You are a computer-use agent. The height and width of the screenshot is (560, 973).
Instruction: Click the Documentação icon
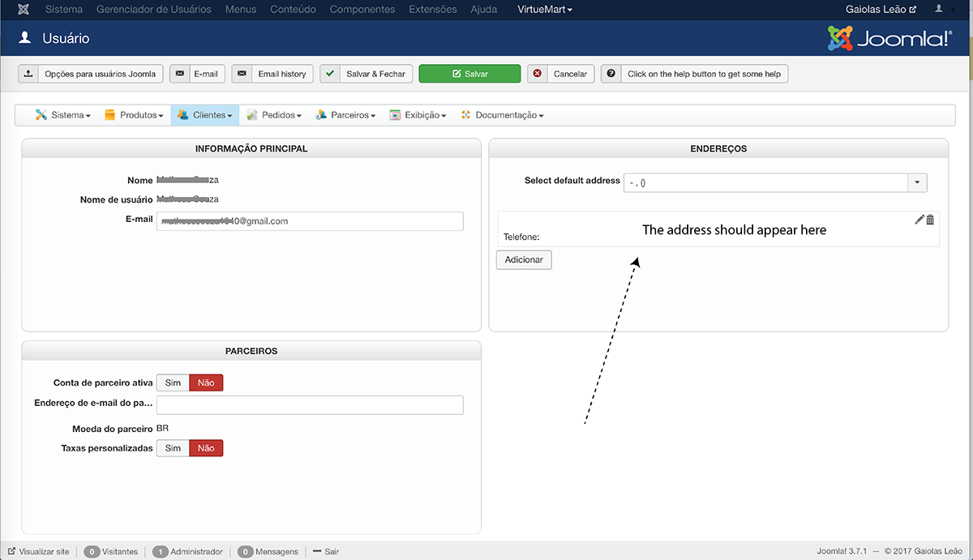[x=465, y=115]
